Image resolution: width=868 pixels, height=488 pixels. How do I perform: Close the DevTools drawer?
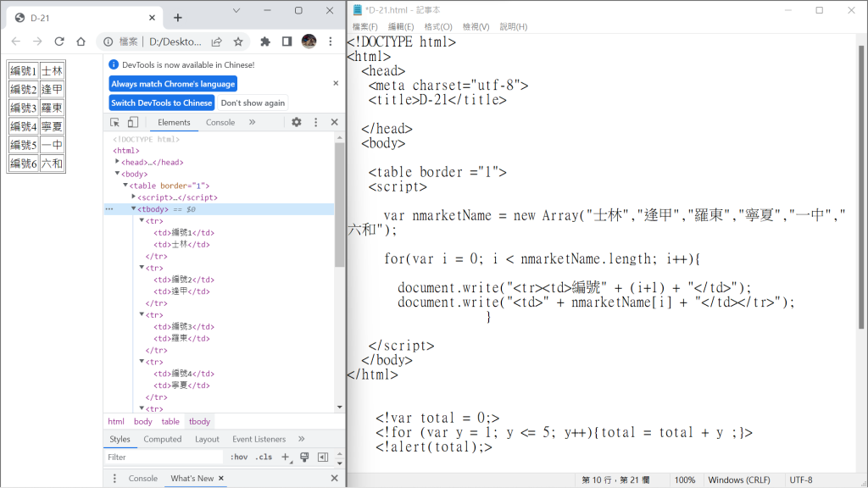click(334, 478)
